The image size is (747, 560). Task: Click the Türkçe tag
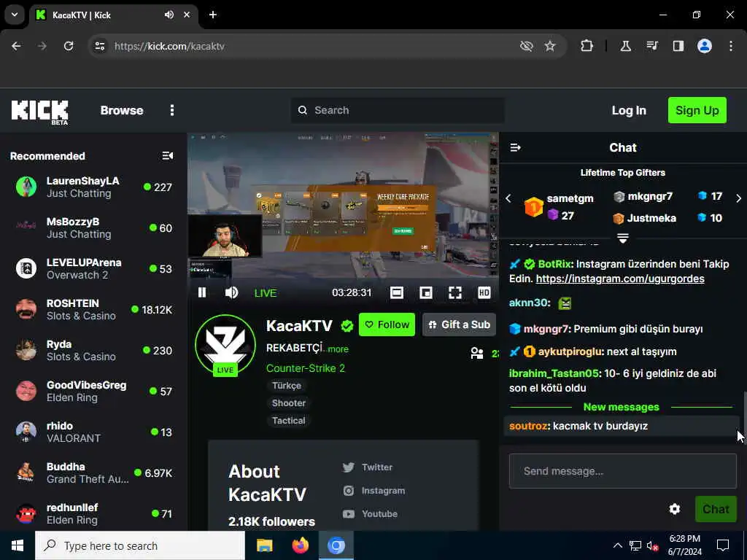click(x=286, y=386)
